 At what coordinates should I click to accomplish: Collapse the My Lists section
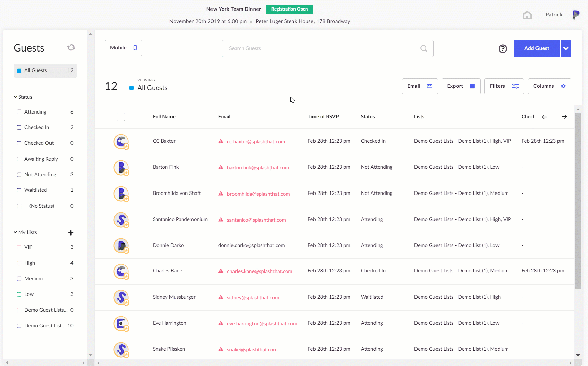(x=25, y=232)
